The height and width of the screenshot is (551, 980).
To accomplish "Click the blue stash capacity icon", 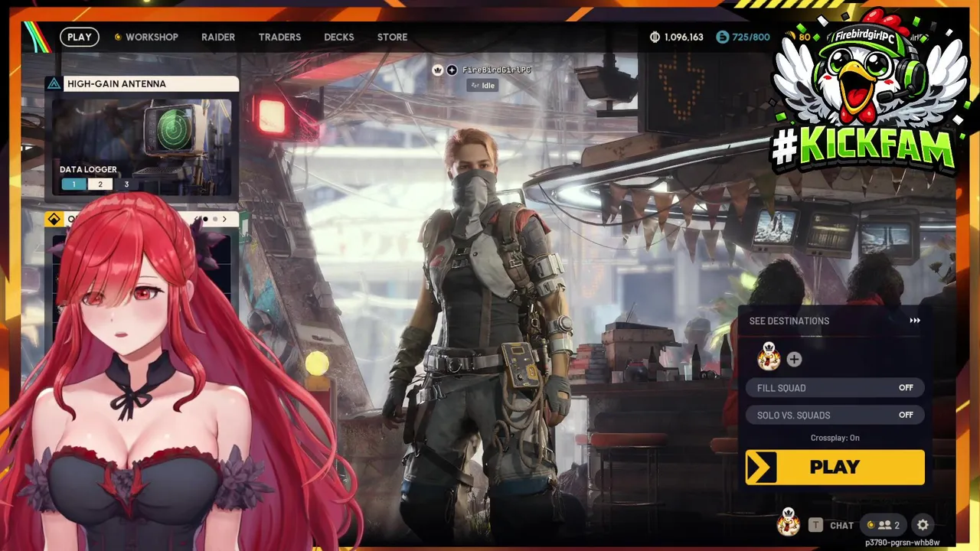I will click(x=722, y=37).
